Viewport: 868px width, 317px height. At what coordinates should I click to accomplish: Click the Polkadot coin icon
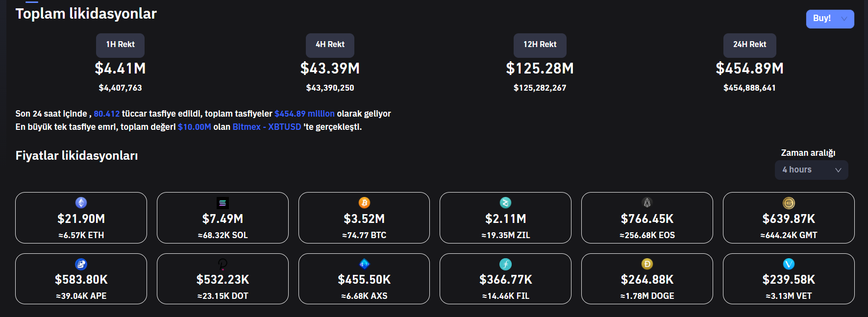[223, 264]
